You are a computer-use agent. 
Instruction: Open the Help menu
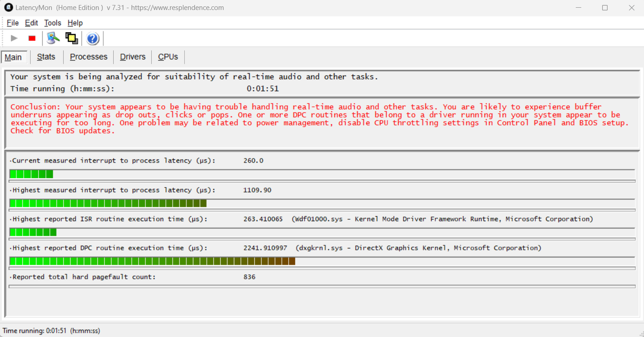[x=75, y=23]
